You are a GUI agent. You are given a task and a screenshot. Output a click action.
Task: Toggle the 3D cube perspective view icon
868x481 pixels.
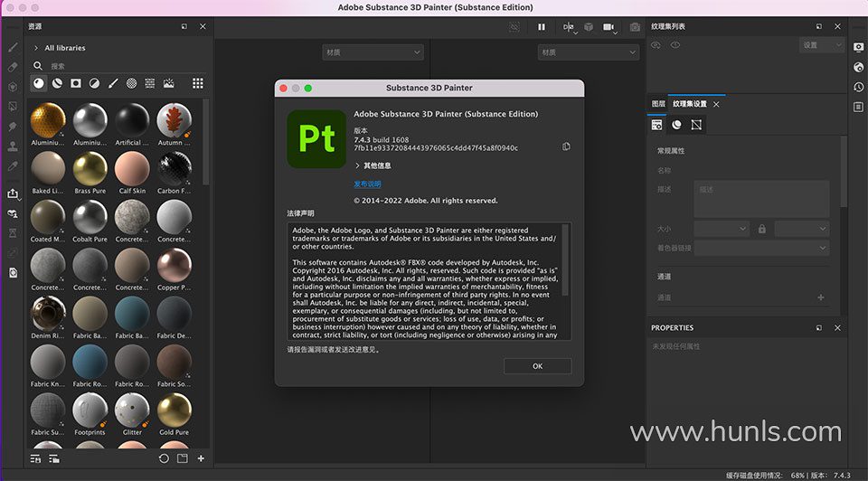[x=589, y=26]
